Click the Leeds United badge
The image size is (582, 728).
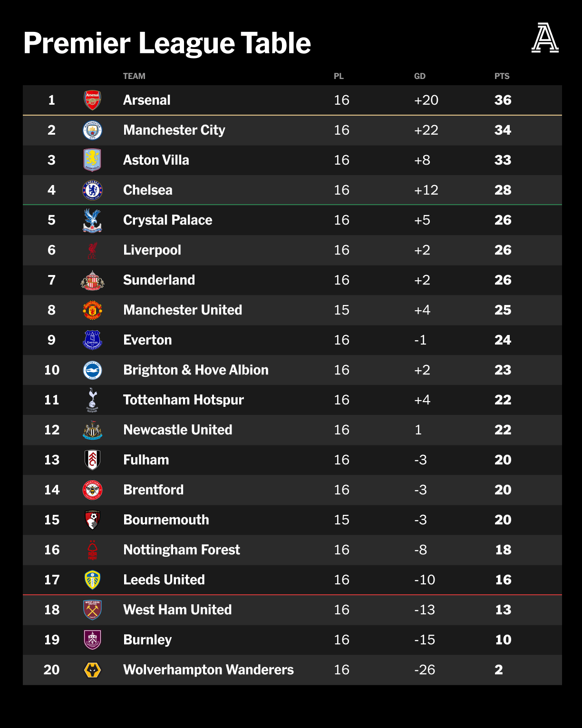93,580
